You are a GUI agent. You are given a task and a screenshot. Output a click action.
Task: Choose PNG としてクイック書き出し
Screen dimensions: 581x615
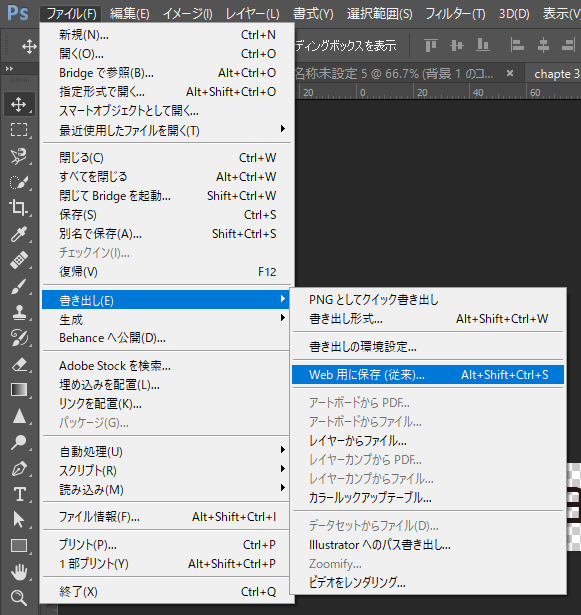pyautogui.click(x=428, y=300)
